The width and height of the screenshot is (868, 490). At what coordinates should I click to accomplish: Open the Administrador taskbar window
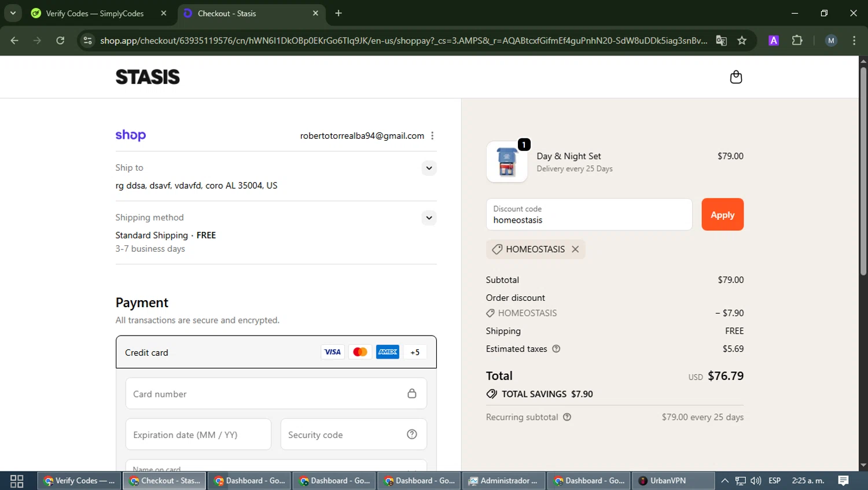click(x=503, y=481)
